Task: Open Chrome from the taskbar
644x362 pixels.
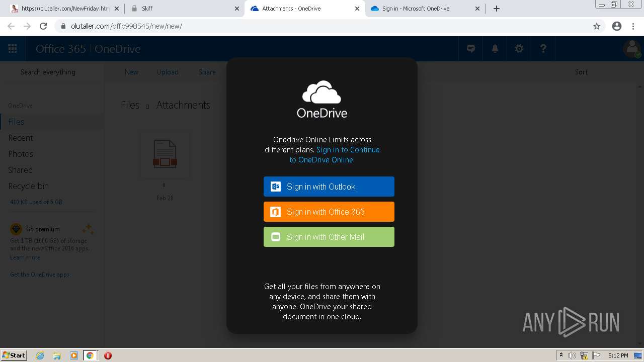Action: click(x=90, y=355)
